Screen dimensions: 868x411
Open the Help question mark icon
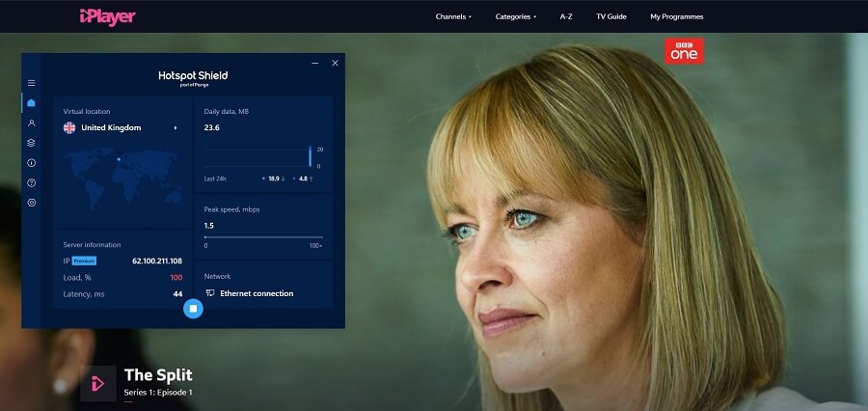click(x=32, y=182)
